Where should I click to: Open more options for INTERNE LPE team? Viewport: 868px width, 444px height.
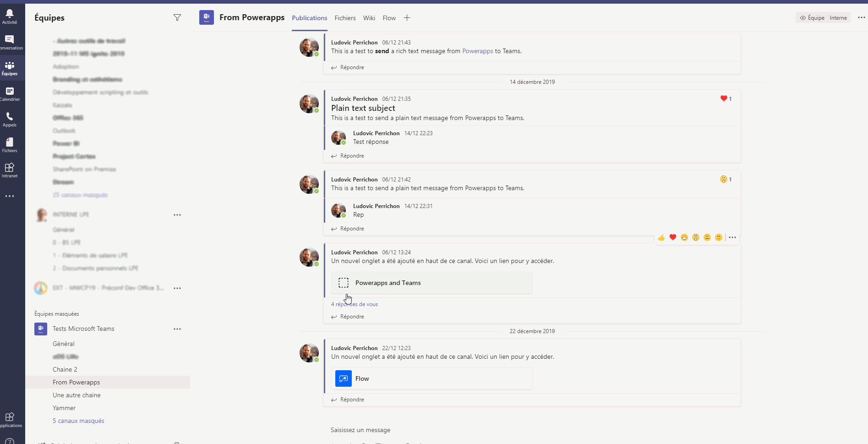(177, 215)
